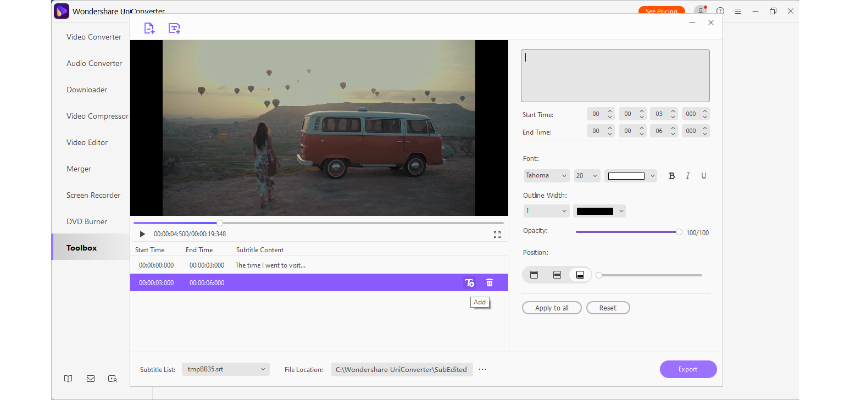Open the user account icon
The image size is (850, 400).
pyautogui.click(x=702, y=10)
